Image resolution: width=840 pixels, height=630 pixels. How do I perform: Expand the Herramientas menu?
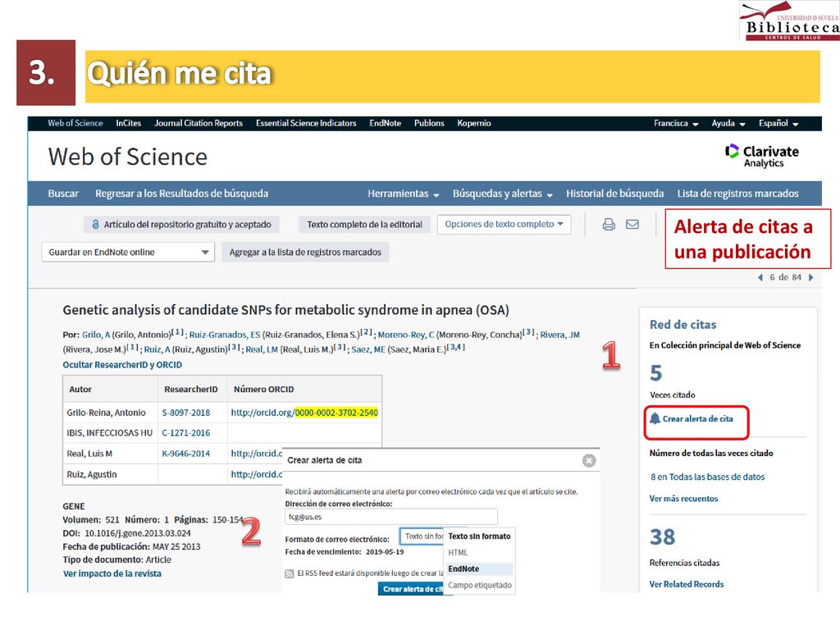[x=403, y=194]
